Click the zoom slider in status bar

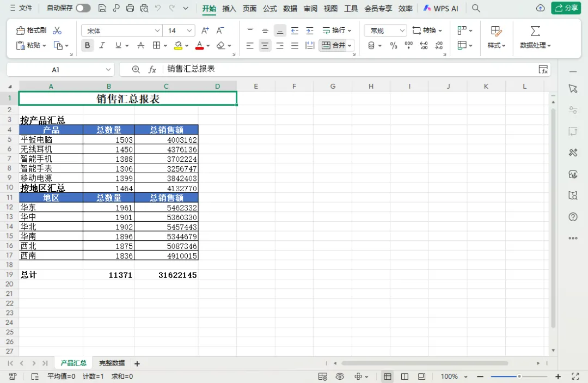(x=519, y=376)
